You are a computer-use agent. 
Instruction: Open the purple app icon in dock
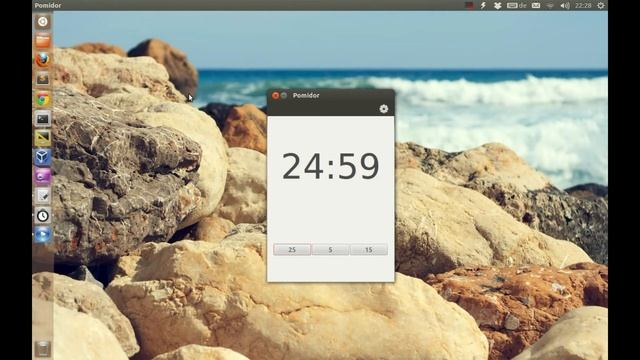pyautogui.click(x=42, y=176)
